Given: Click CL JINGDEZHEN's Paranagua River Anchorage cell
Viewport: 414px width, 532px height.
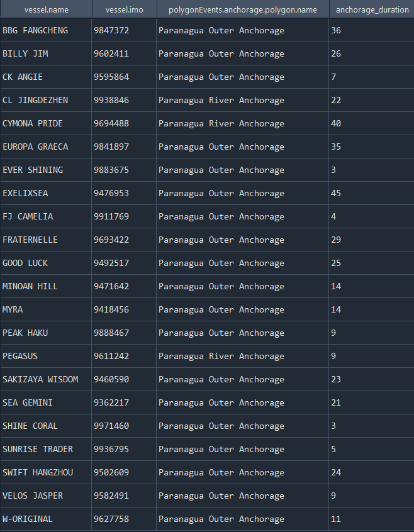Looking at the screenshot, I should [x=221, y=101].
